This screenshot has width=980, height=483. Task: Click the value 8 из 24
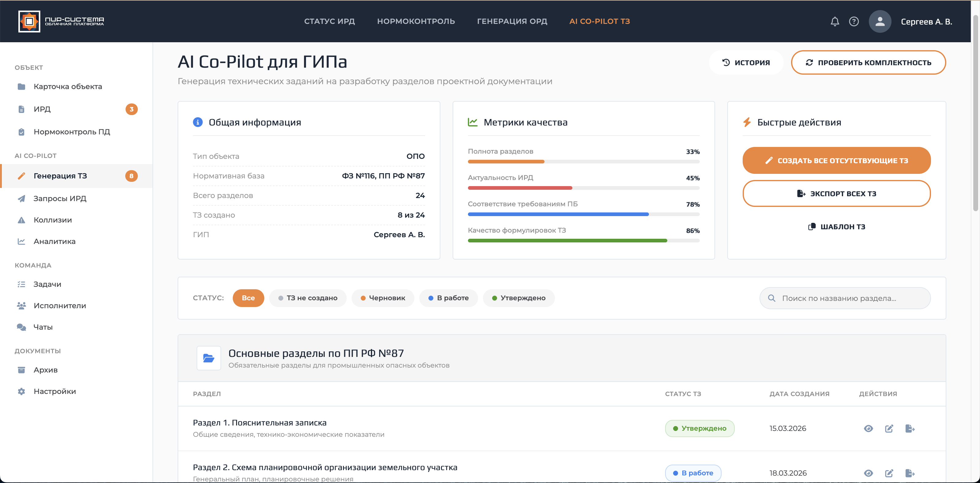point(411,215)
